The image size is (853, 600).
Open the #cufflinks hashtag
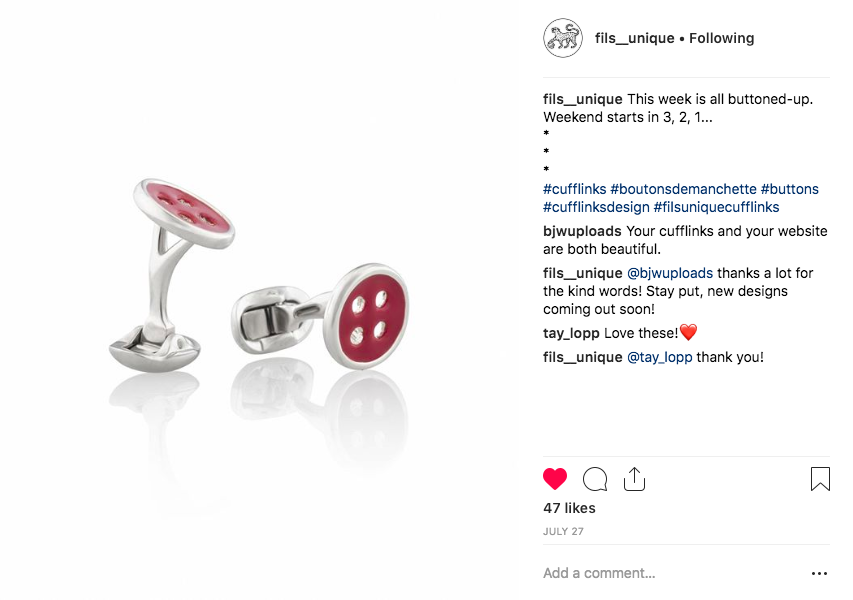point(574,189)
